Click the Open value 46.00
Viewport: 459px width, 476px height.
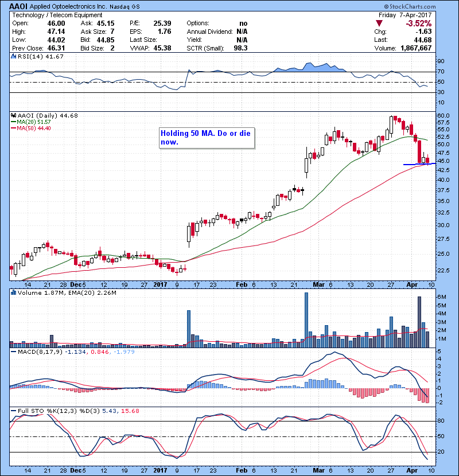[x=56, y=24]
